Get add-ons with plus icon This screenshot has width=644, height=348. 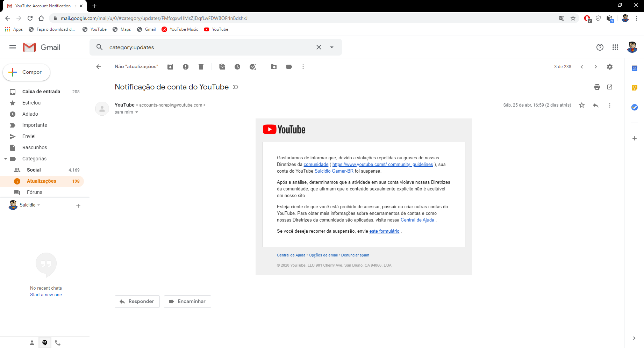[x=635, y=138]
